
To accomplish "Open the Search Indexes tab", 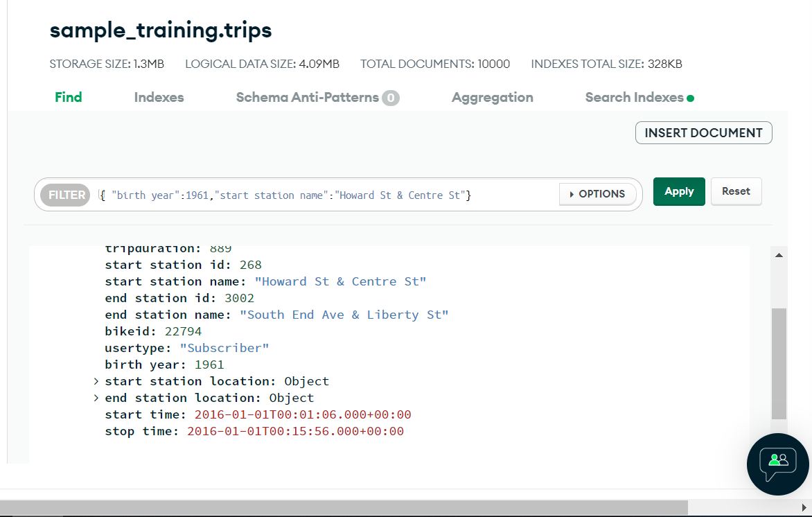I will pos(635,97).
